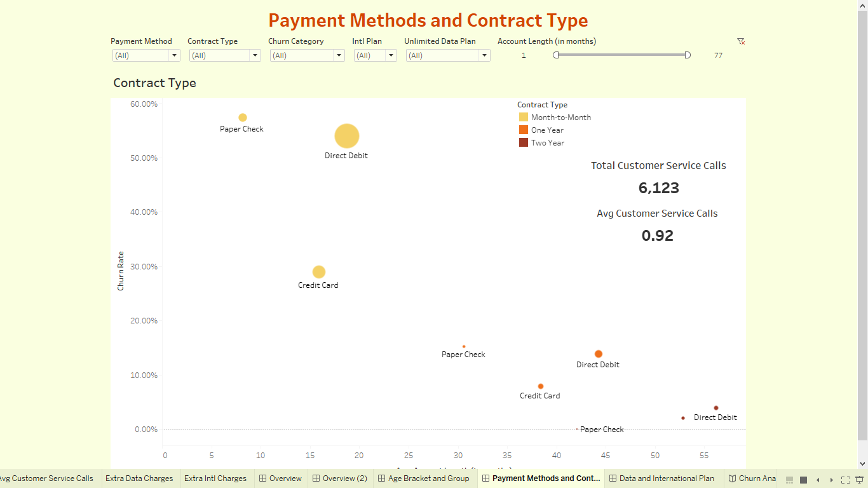Click the worksheet grid icon on Overview tab
Screen dimensions: 868x488
click(x=263, y=478)
